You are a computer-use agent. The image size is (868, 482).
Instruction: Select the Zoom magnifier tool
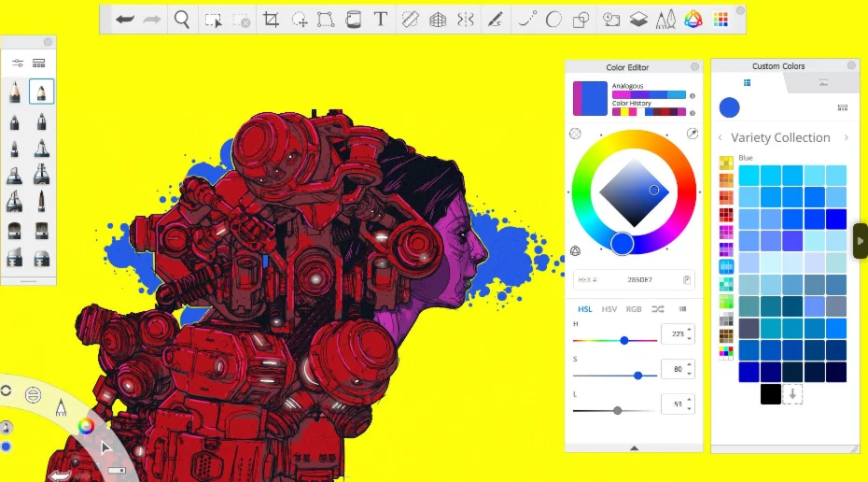pyautogui.click(x=182, y=20)
